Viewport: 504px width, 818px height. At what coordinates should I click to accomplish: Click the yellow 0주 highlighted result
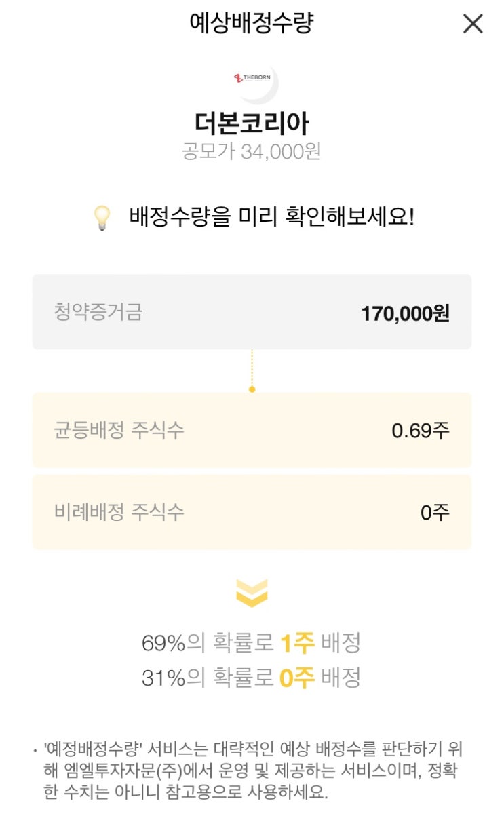point(297,678)
